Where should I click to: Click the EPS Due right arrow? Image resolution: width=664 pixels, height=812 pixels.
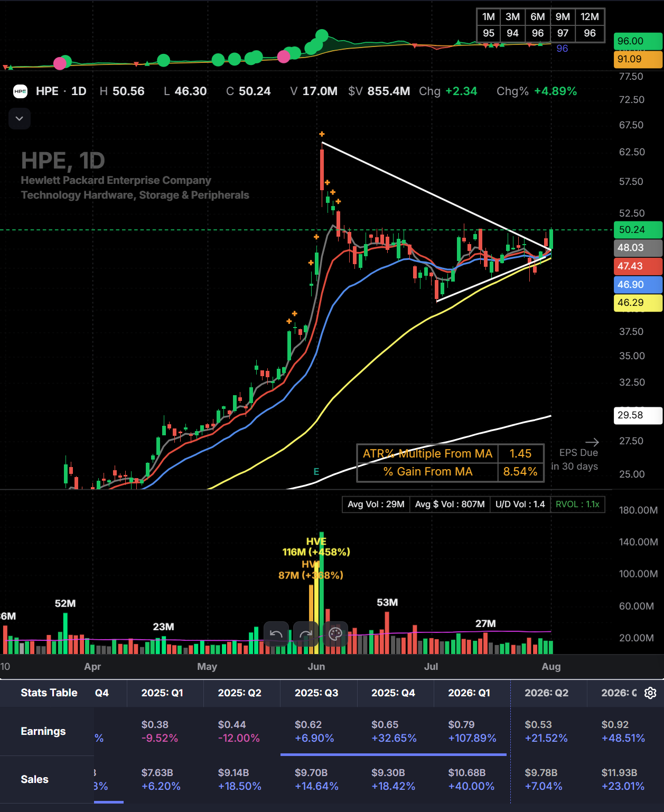(x=592, y=442)
